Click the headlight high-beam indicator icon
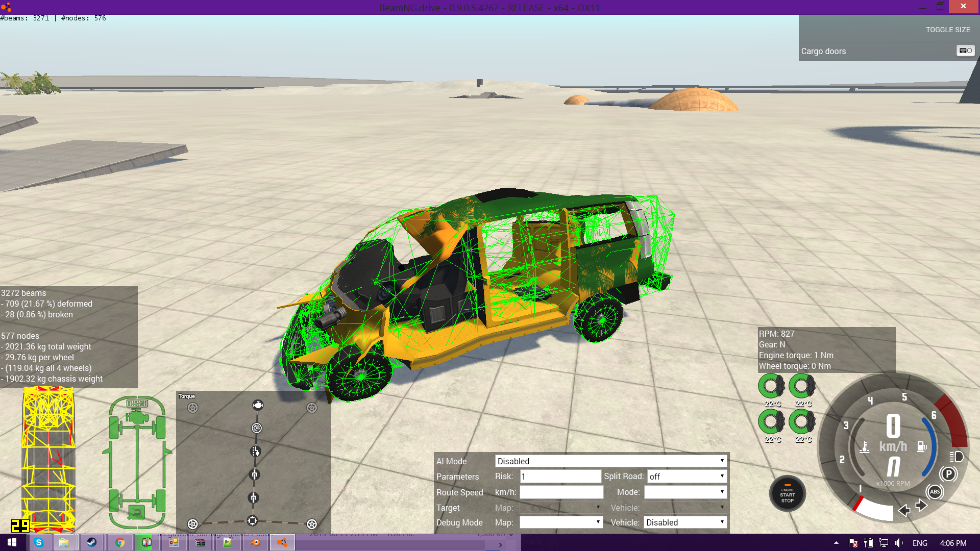The width and height of the screenshot is (980, 551). click(956, 457)
